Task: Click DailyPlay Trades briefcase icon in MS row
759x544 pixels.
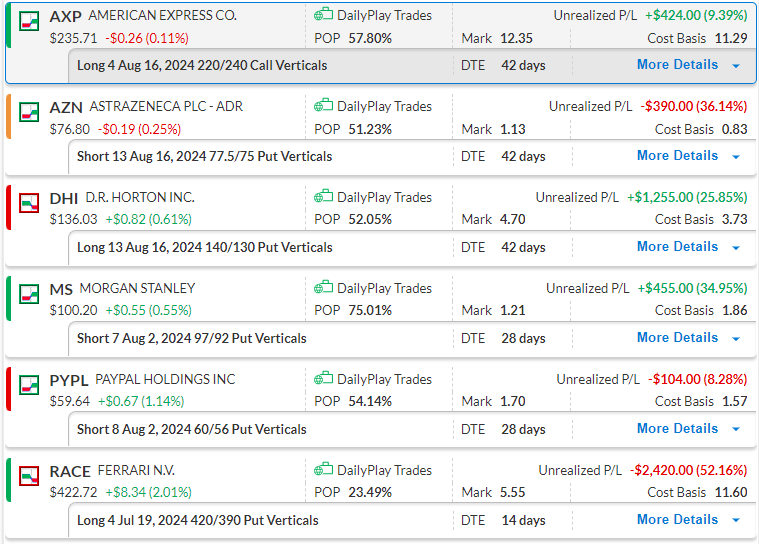Action: point(323,287)
